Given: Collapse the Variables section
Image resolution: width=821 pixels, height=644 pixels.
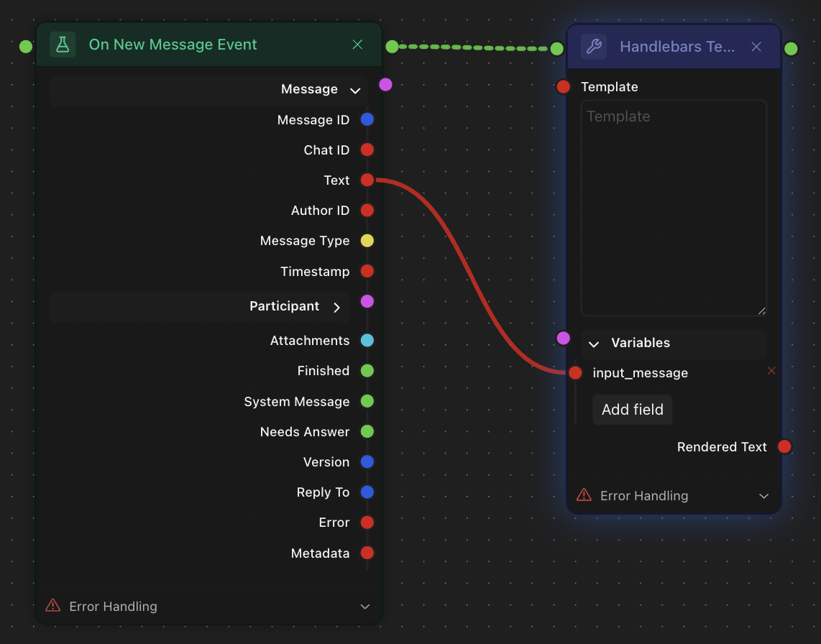Looking at the screenshot, I should 594,344.
